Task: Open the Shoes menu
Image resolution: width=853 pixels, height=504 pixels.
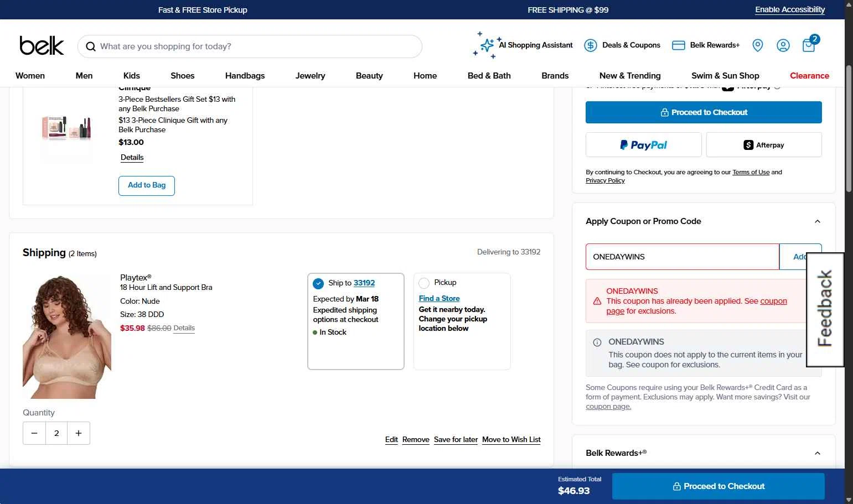Action: click(183, 76)
